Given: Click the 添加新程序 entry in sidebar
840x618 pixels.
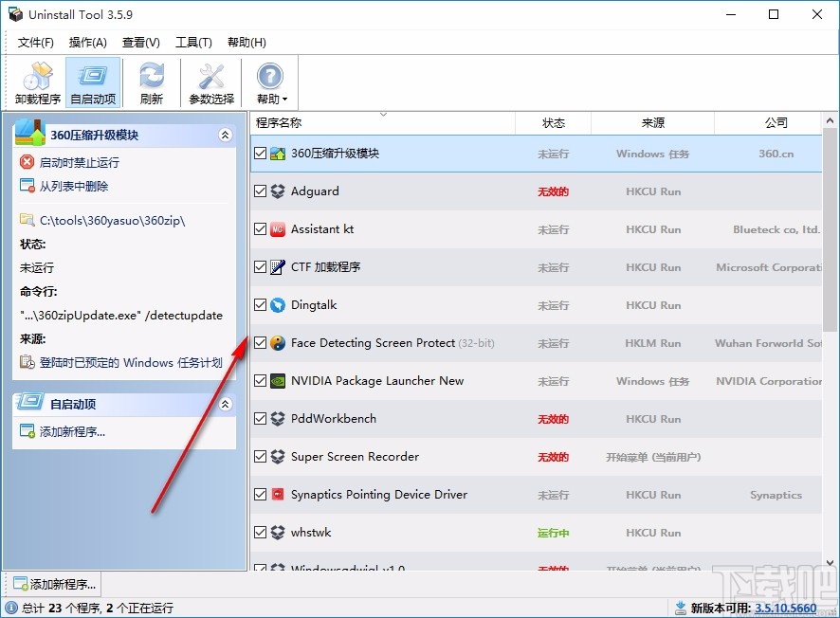Looking at the screenshot, I should tap(58, 431).
